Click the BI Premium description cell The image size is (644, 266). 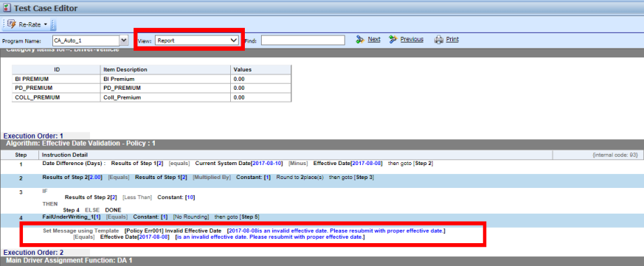pos(165,79)
